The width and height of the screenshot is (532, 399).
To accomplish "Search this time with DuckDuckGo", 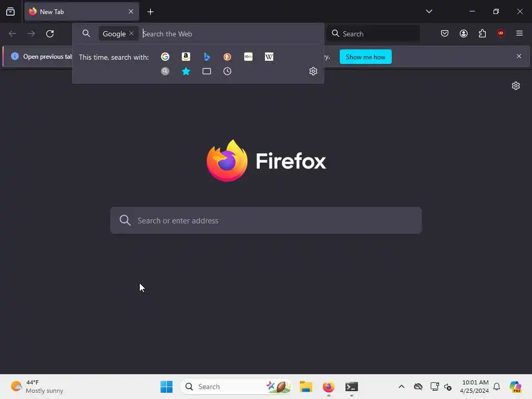I will tap(228, 57).
